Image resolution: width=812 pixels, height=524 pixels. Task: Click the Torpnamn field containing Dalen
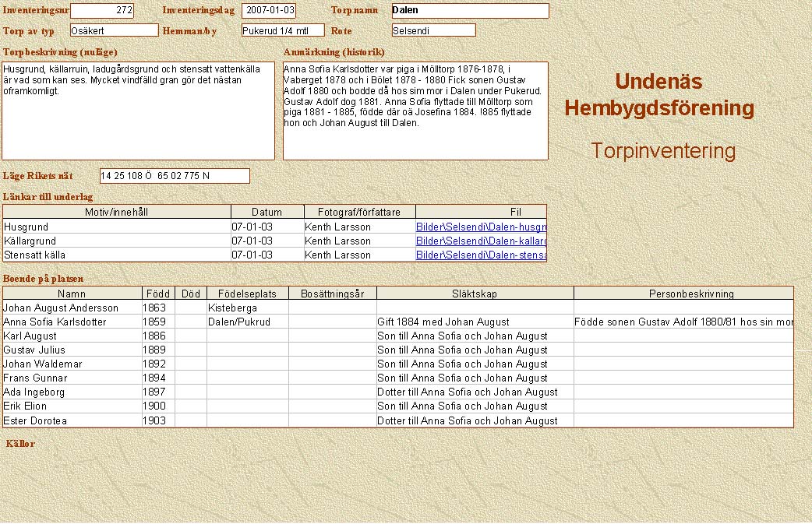(x=470, y=11)
